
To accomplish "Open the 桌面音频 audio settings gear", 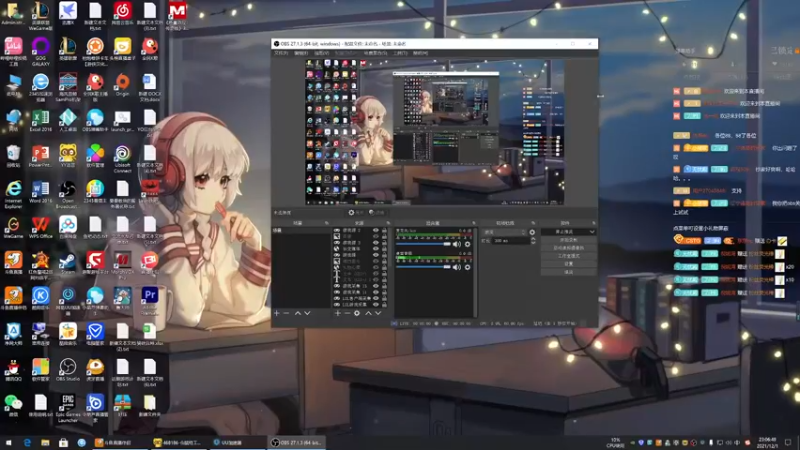I will pos(467,267).
